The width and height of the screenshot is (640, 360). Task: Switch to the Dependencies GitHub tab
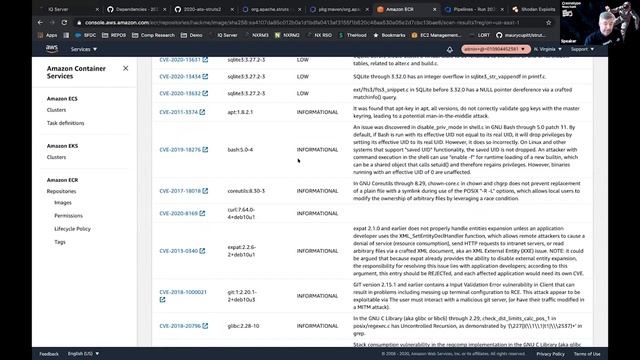(x=136, y=9)
